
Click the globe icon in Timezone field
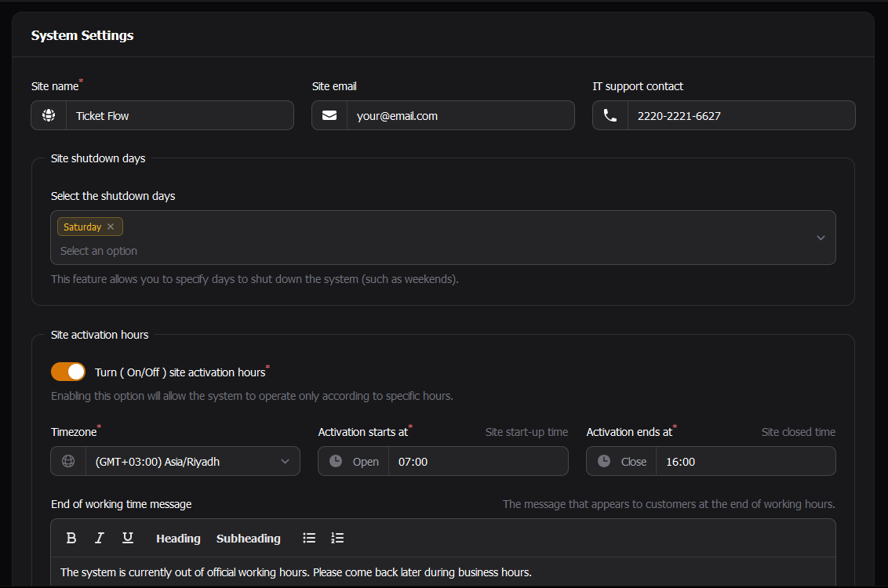[x=68, y=461]
